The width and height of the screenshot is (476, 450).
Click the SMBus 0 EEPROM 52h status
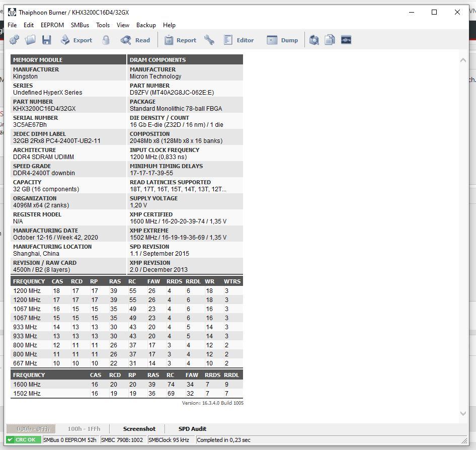70,439
